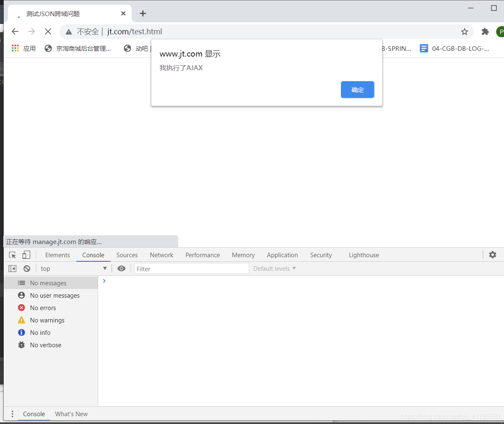Switch to the Performance tab
This screenshot has height=424, width=504.
coord(203,255)
